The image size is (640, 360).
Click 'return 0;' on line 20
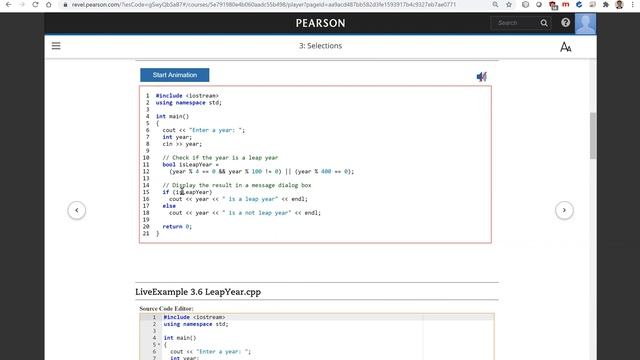pyautogui.click(x=177, y=227)
